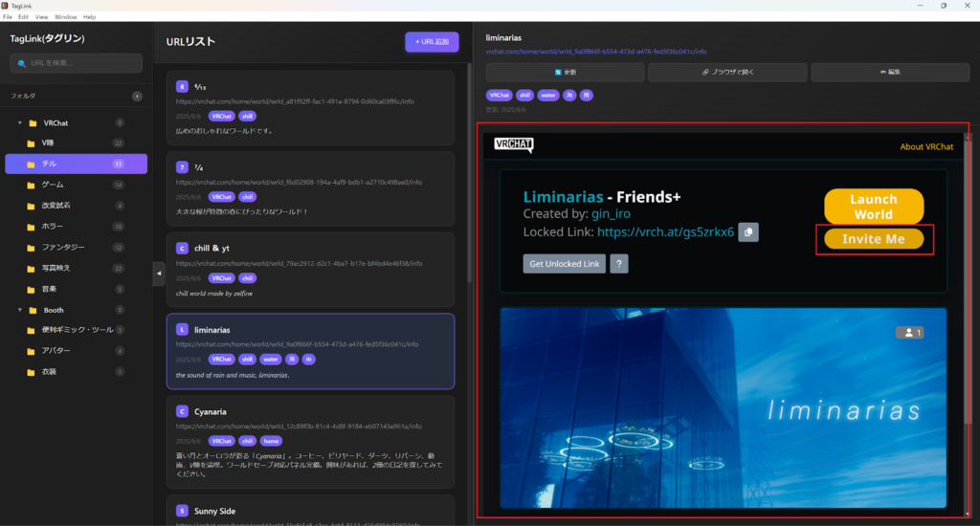The image size is (980, 526).
Task: Click the home tag on Cyanaria card
Action: [271, 441]
